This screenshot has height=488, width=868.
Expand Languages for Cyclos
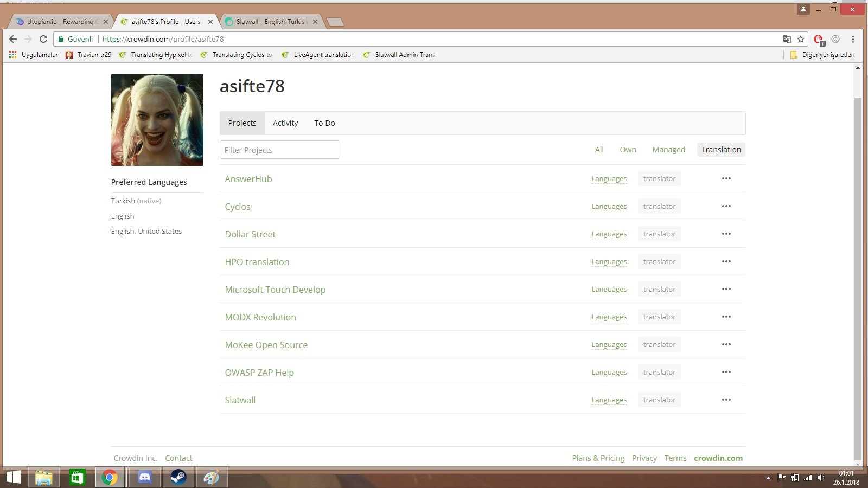609,207
